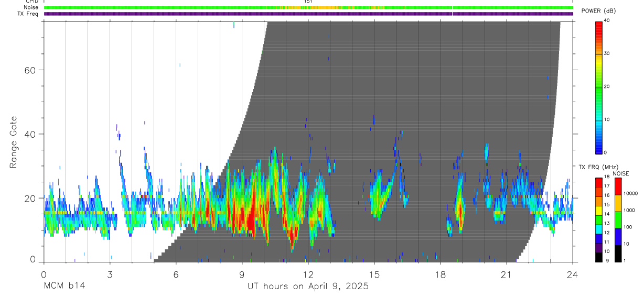
Task: Click the 3 UT hour tick label
Action: (x=110, y=274)
